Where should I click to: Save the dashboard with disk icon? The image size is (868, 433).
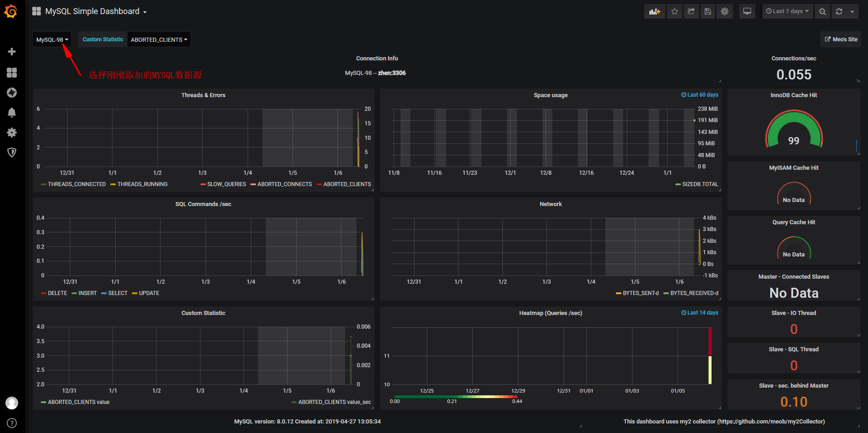click(x=707, y=11)
